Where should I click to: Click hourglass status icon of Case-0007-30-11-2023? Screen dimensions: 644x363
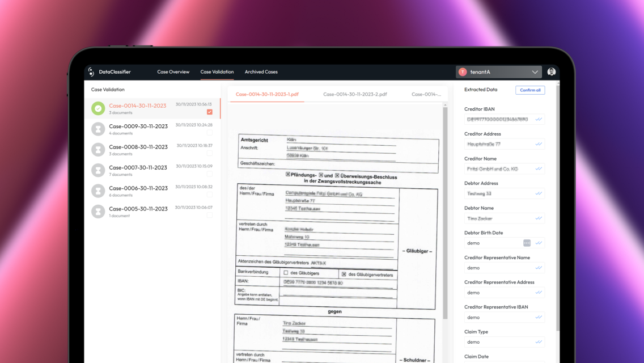click(98, 170)
